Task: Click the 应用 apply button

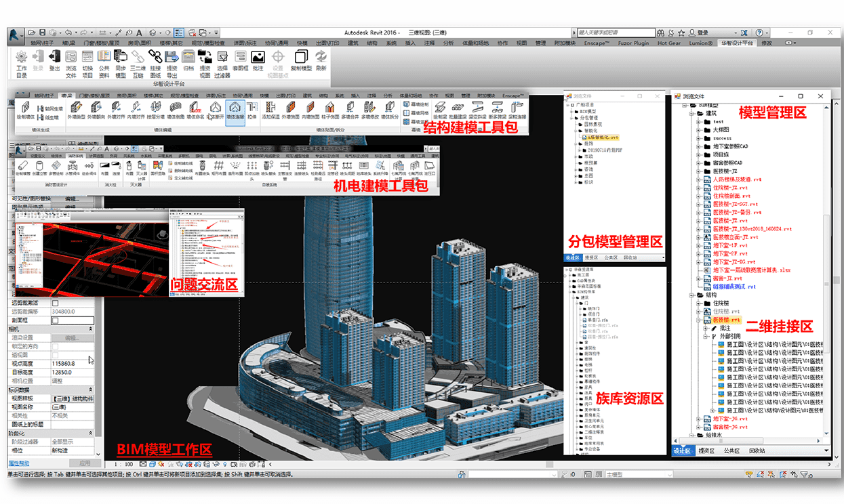Action: click(x=84, y=463)
